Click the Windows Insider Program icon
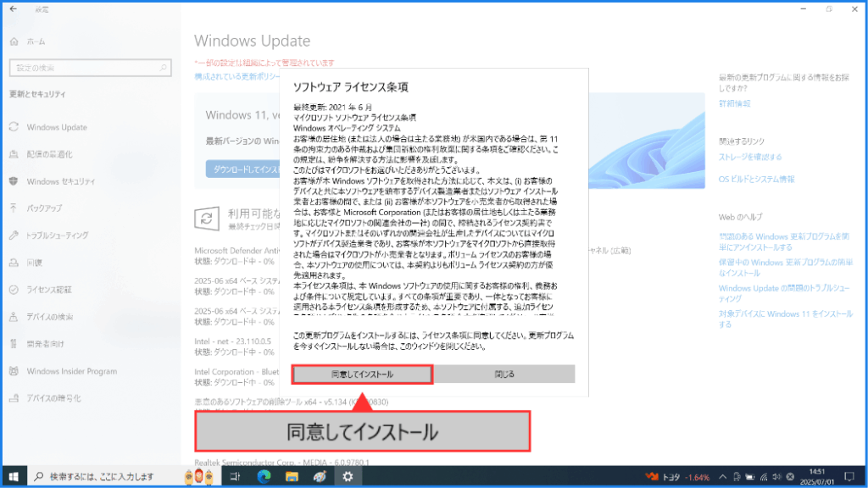The height and width of the screenshot is (488, 868). pos(14,371)
